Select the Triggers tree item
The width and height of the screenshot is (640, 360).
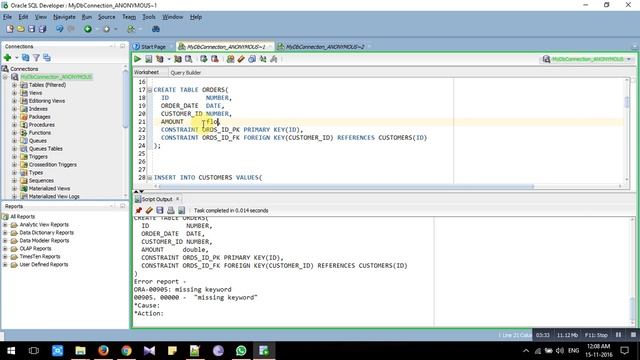pyautogui.click(x=38, y=157)
